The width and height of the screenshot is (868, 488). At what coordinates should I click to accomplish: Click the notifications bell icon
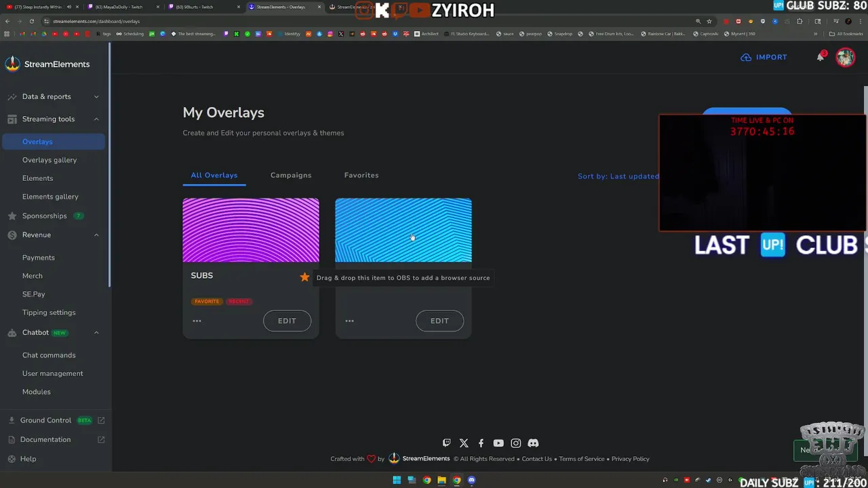[x=821, y=57]
